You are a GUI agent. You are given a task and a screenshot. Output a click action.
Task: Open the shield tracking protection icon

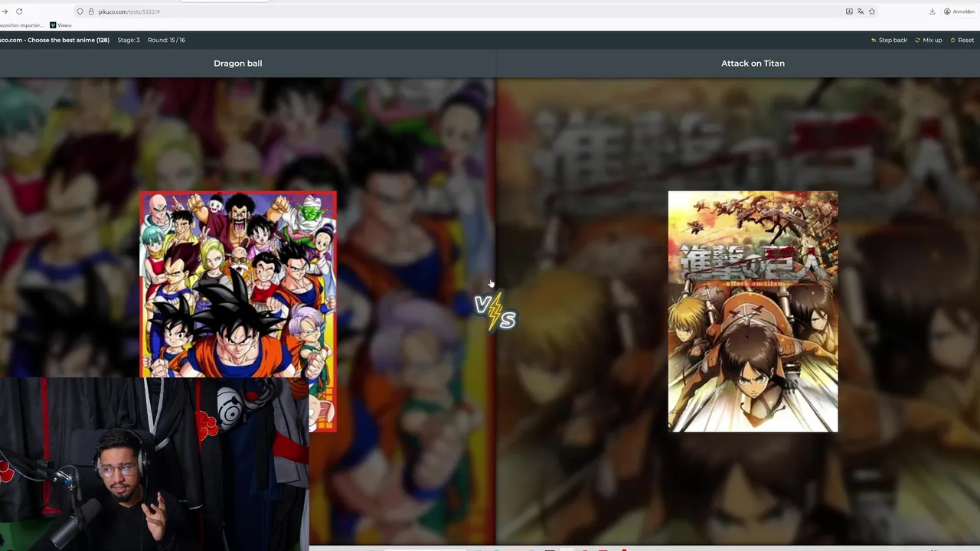(x=80, y=11)
